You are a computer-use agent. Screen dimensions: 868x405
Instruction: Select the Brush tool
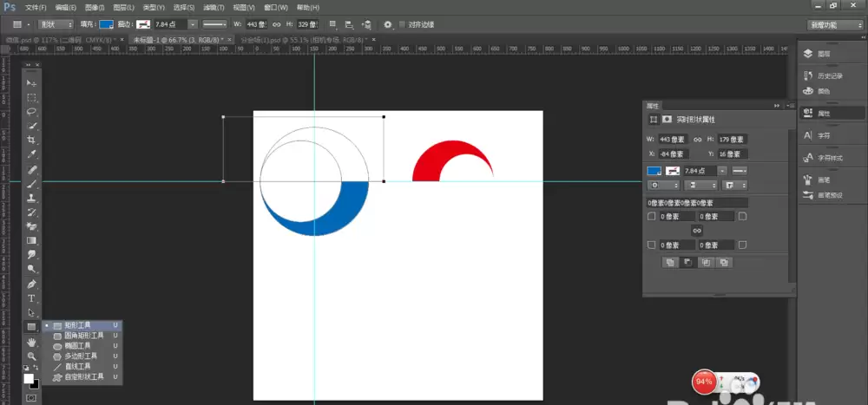pos(31,184)
